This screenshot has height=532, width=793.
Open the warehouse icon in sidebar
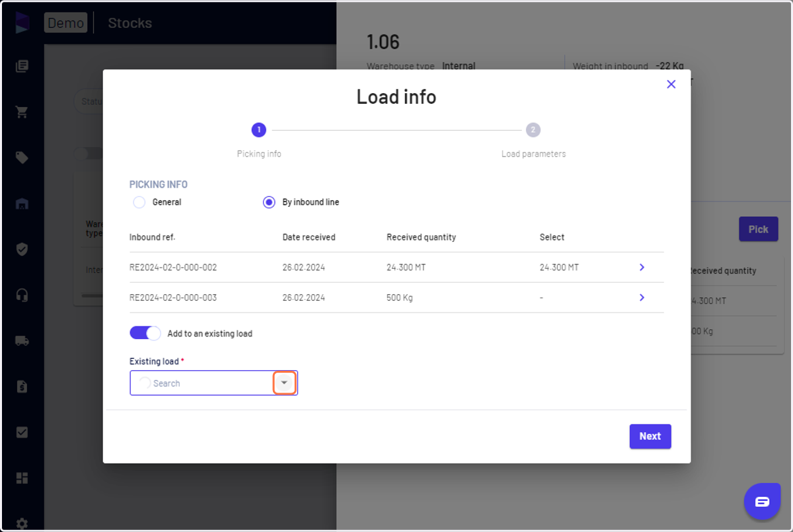pos(22,204)
